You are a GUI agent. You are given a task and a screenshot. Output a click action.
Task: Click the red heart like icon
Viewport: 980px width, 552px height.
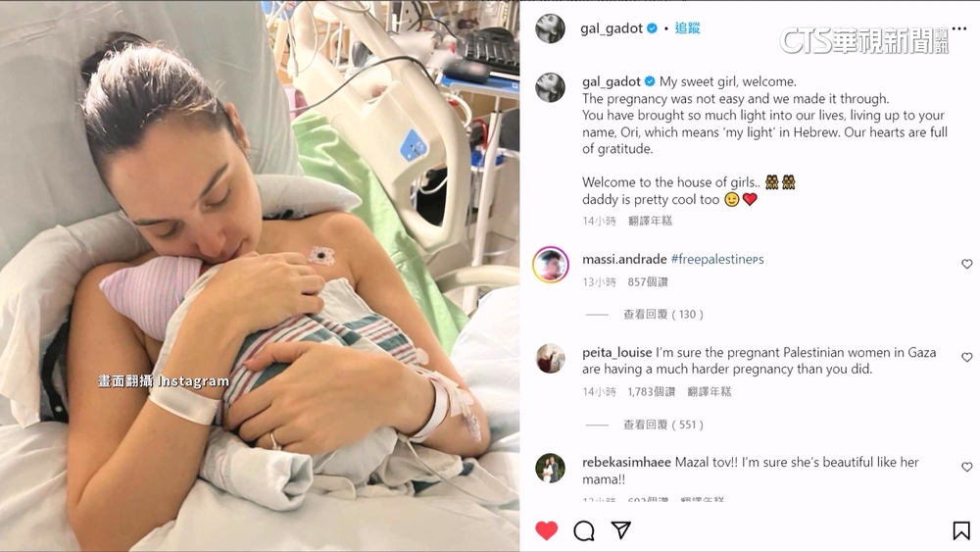point(546,530)
